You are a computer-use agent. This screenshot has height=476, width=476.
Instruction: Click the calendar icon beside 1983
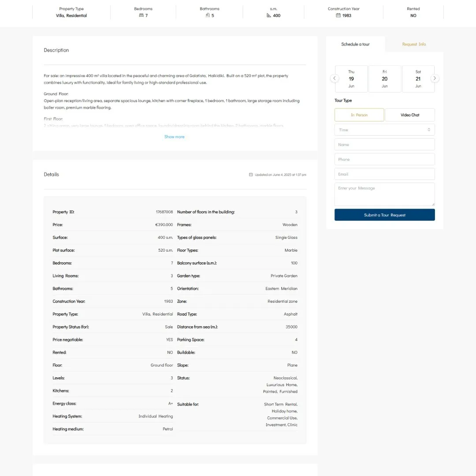point(338,15)
